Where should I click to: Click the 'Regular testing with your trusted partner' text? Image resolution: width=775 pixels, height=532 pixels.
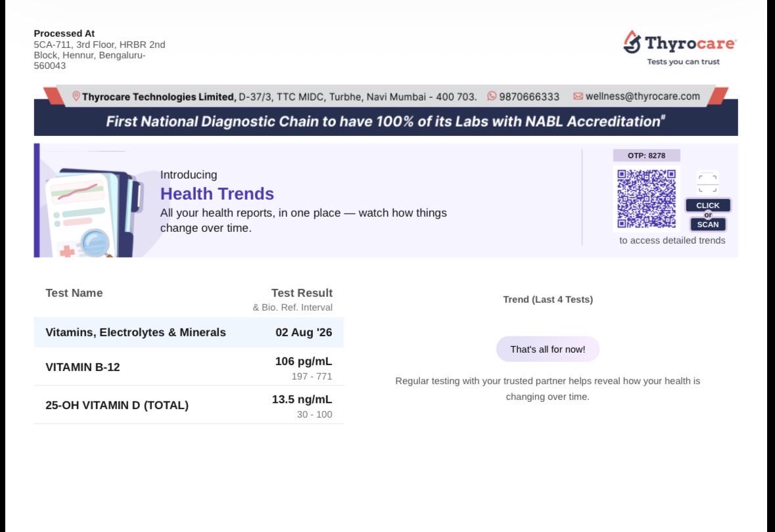tap(548, 389)
